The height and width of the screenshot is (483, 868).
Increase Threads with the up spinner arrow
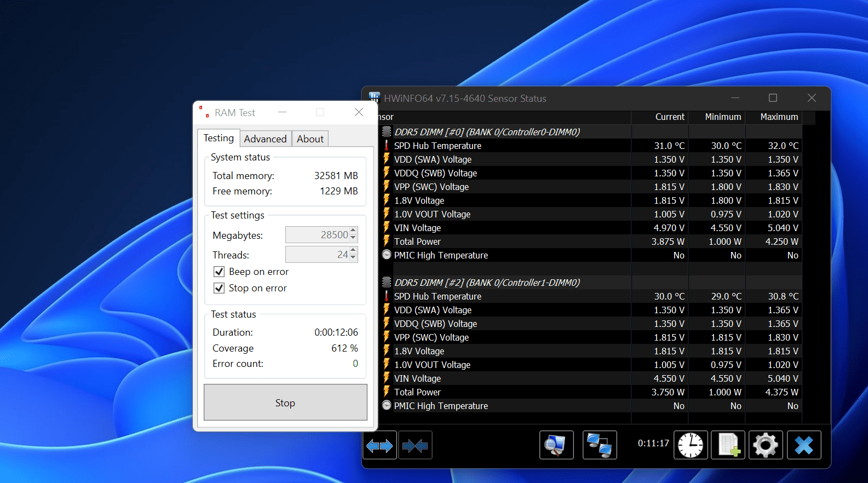pos(353,250)
